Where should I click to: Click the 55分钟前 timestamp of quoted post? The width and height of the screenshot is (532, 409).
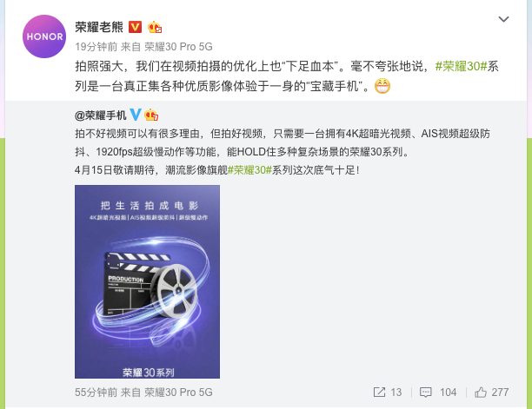(x=96, y=392)
